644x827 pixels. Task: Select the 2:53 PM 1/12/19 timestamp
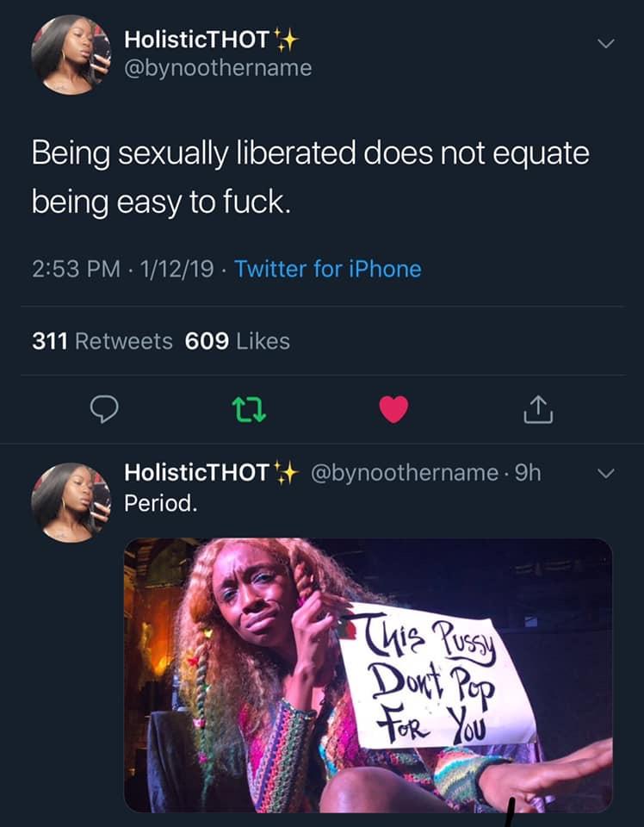tap(123, 269)
